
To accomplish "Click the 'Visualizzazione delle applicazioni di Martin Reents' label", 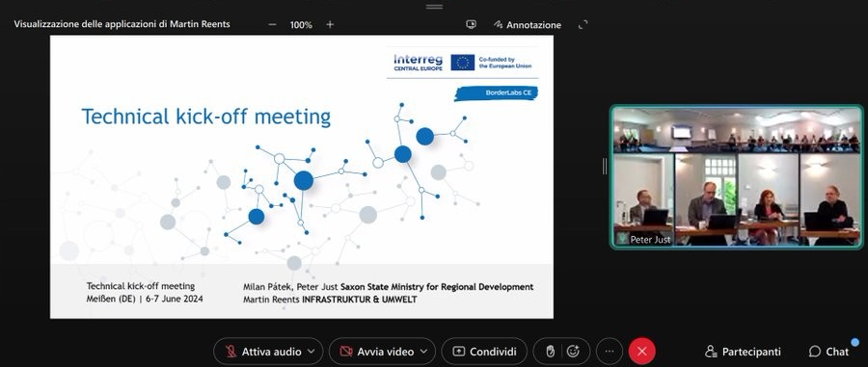I will 122,24.
